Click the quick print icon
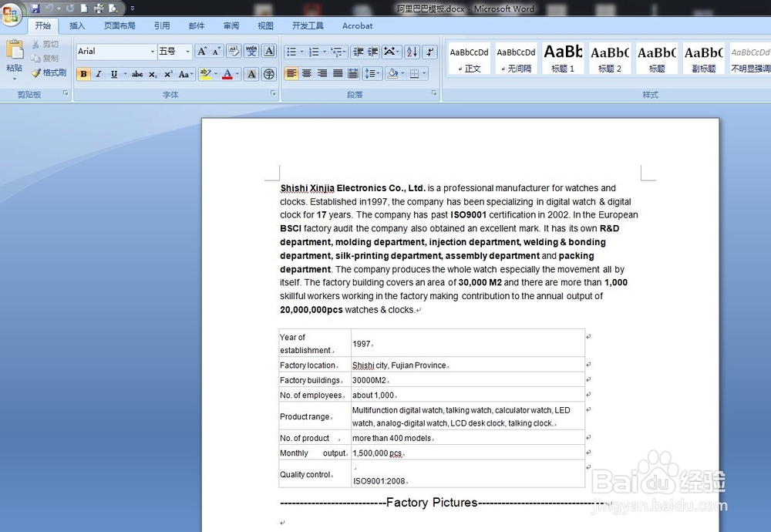The height and width of the screenshot is (532, 771). [99, 8]
